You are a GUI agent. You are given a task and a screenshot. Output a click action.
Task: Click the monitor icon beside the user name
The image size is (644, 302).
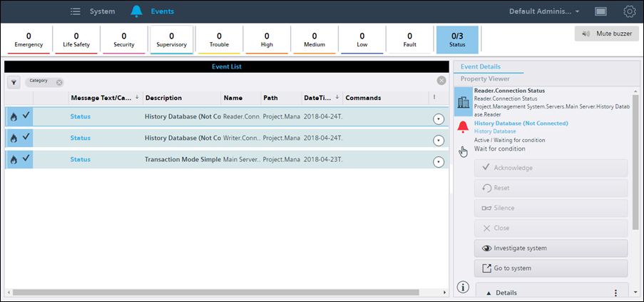[600, 11]
